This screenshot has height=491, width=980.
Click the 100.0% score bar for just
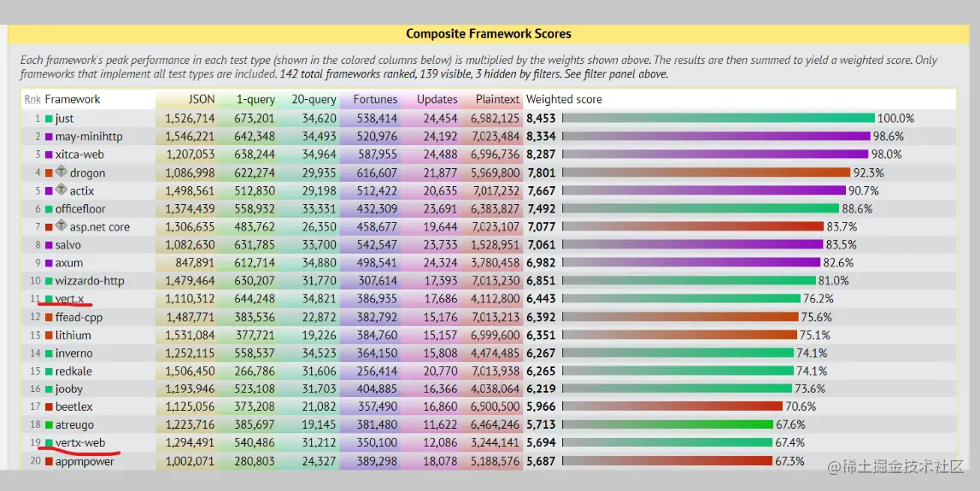(x=718, y=118)
